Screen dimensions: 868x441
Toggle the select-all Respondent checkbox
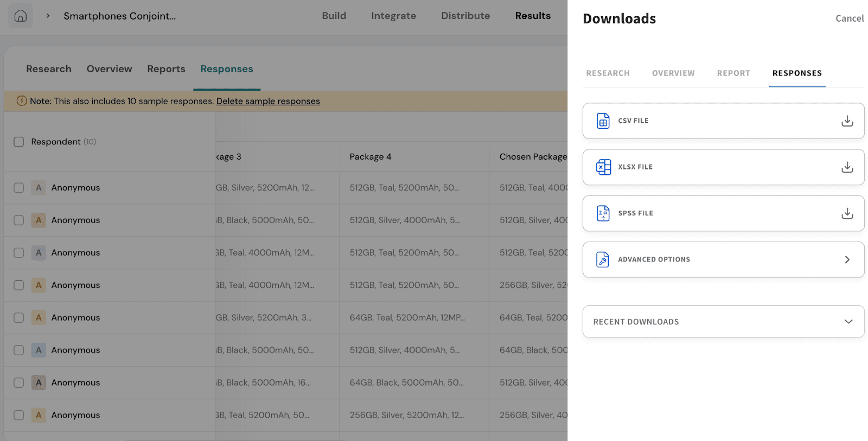point(19,142)
